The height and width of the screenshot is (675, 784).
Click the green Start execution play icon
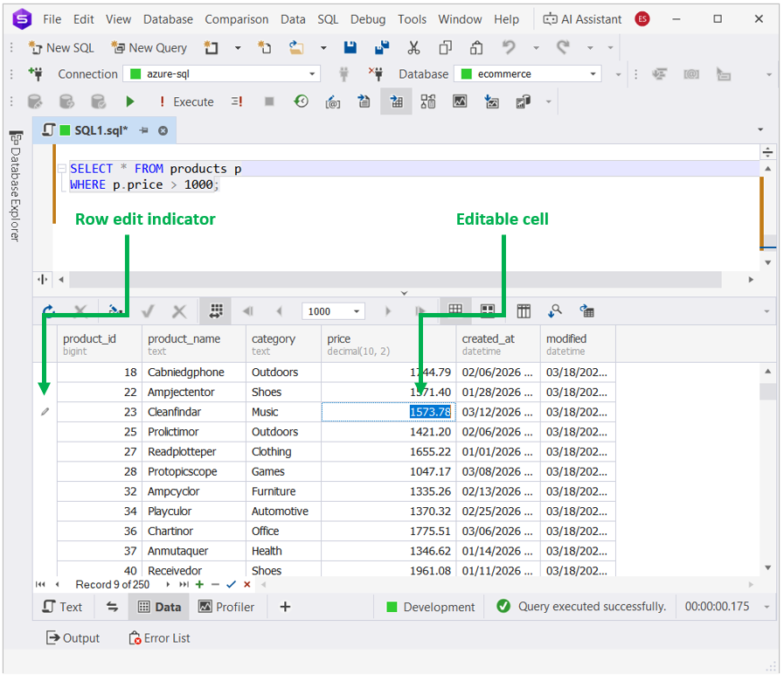(x=130, y=102)
